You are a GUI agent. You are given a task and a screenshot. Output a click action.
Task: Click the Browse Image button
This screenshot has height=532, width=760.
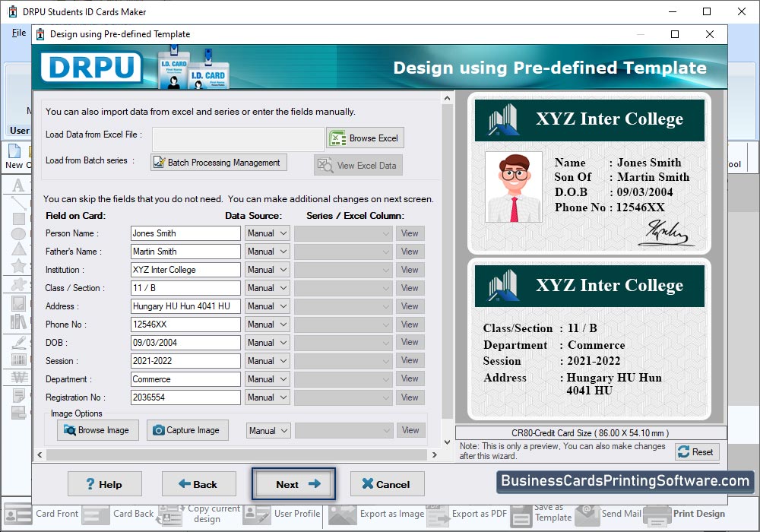[98, 430]
